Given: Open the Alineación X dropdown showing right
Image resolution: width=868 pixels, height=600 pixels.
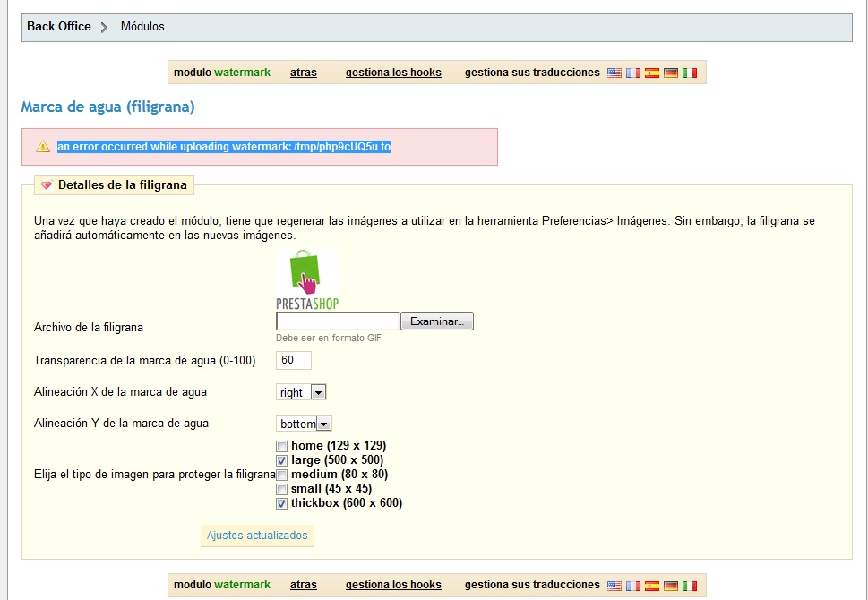Looking at the screenshot, I should 301,392.
